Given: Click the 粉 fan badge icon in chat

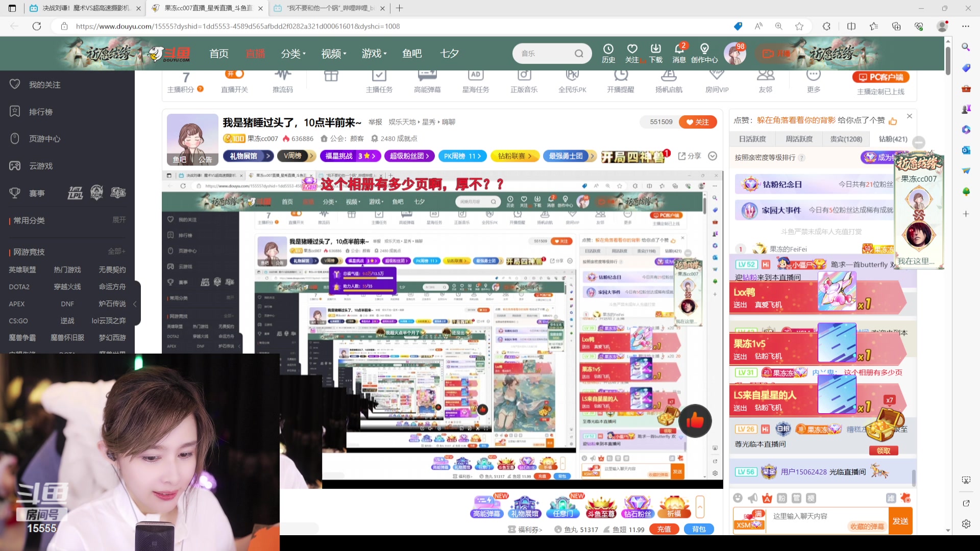Looking at the screenshot, I should pyautogui.click(x=782, y=498).
